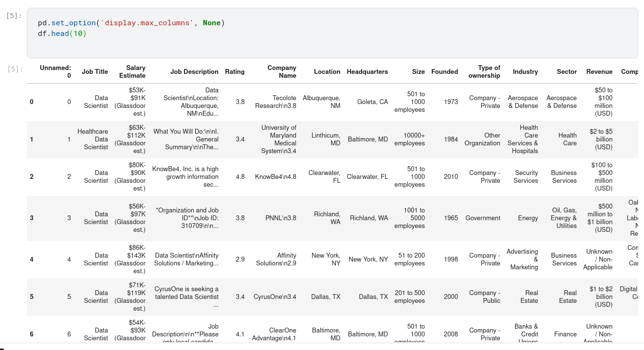Click the PNNL company name cell
Viewport: 644px width, 350px height.
[280, 218]
